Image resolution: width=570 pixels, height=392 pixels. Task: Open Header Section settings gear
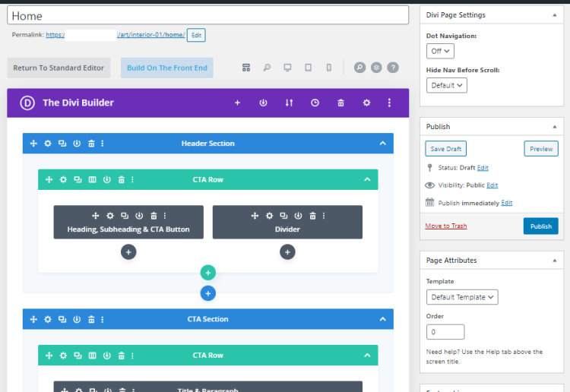tap(48, 144)
